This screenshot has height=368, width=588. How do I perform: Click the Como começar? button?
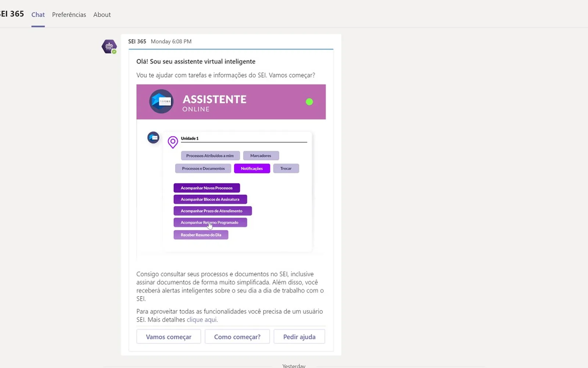tap(237, 337)
